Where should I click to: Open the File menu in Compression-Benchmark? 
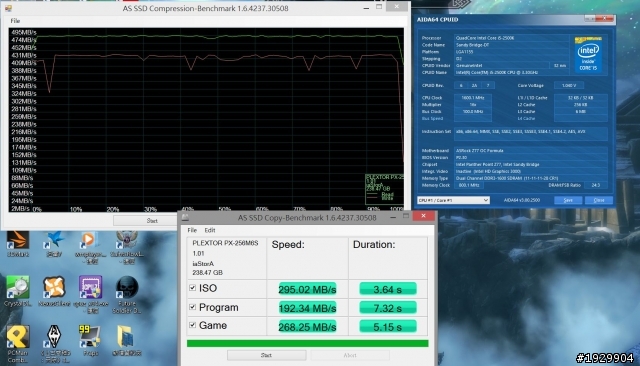point(15,21)
